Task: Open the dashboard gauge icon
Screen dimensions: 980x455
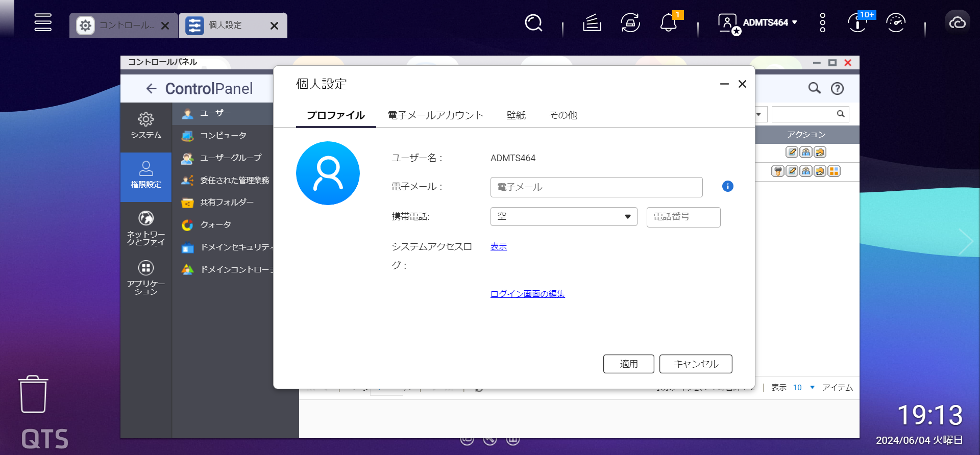Action: (896, 23)
